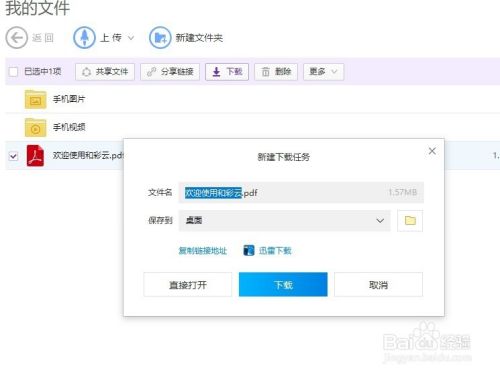Click the 返回 label
This screenshot has height=375, width=500.
click(x=43, y=38)
